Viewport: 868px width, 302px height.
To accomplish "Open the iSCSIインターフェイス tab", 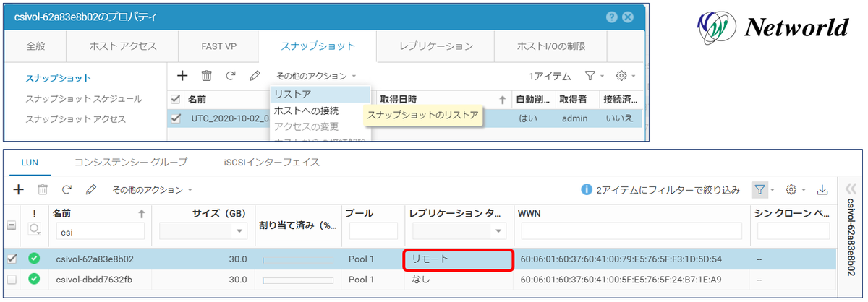I will pos(272,162).
